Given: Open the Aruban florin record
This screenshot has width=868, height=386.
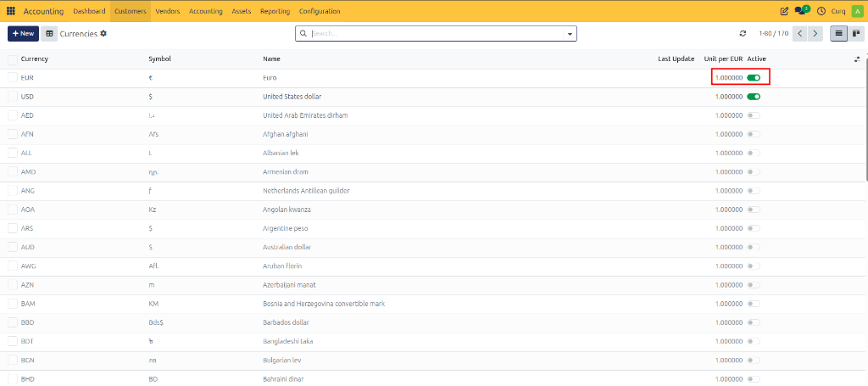Looking at the screenshot, I should pos(282,266).
